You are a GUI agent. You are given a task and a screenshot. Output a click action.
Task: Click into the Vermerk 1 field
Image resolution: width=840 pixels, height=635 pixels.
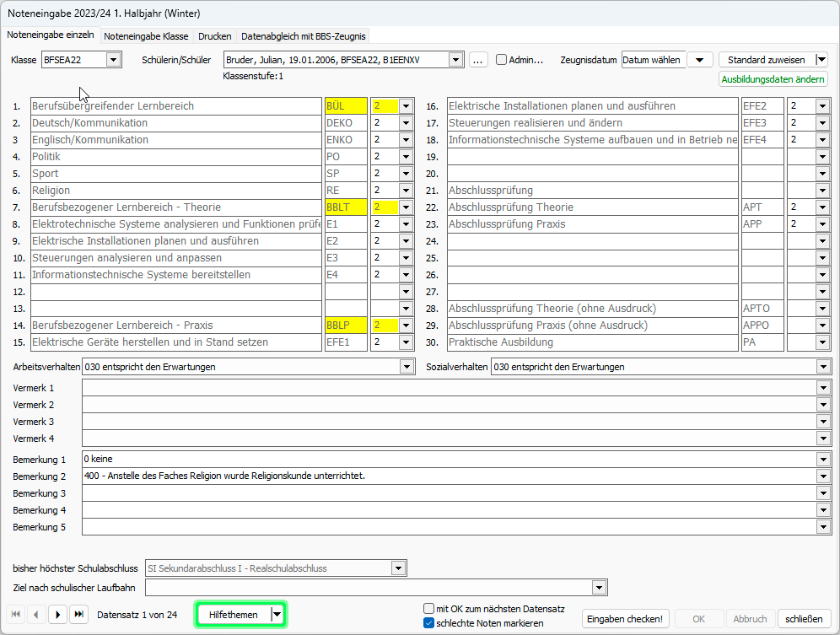[447, 388]
